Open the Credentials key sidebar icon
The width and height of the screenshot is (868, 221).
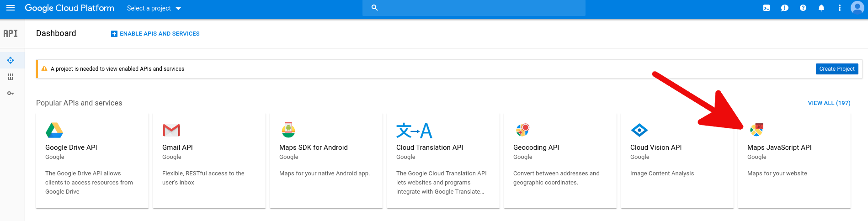[x=11, y=93]
